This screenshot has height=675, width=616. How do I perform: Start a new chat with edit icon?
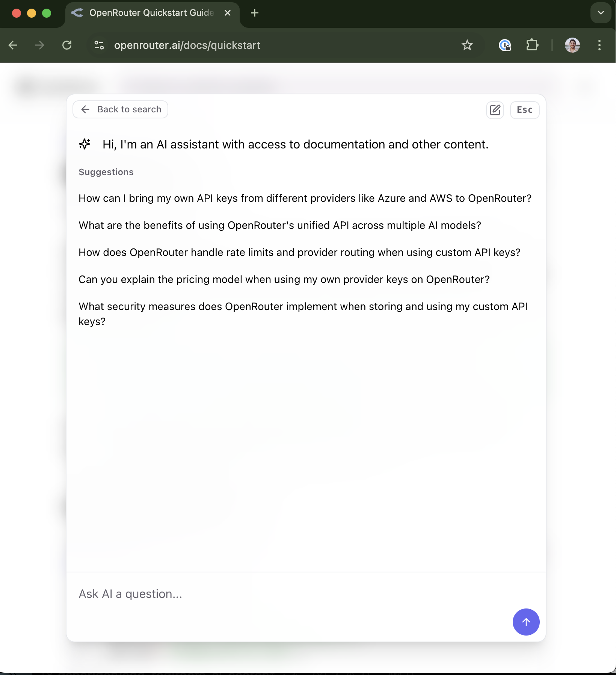[495, 110]
